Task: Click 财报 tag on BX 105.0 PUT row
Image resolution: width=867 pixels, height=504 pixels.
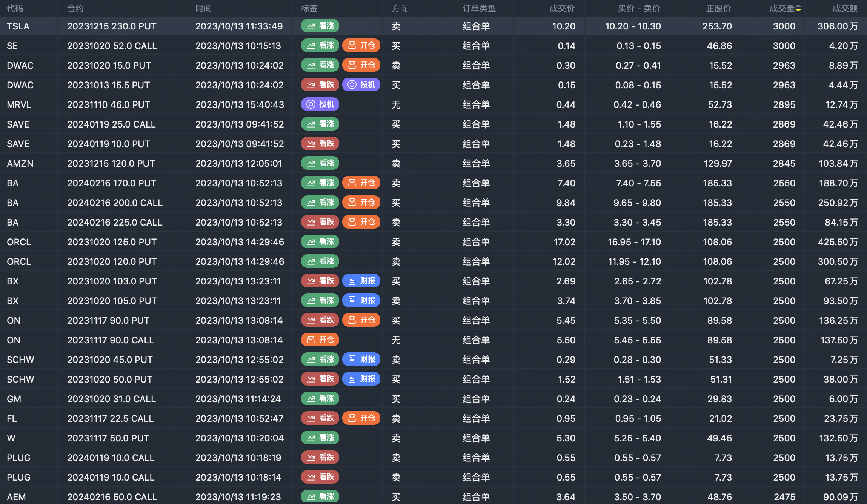Action: pyautogui.click(x=361, y=301)
